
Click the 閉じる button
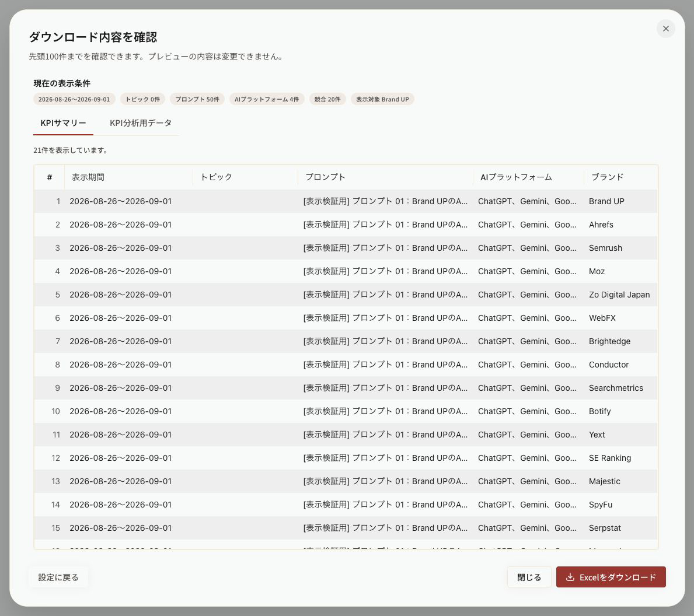tap(529, 577)
